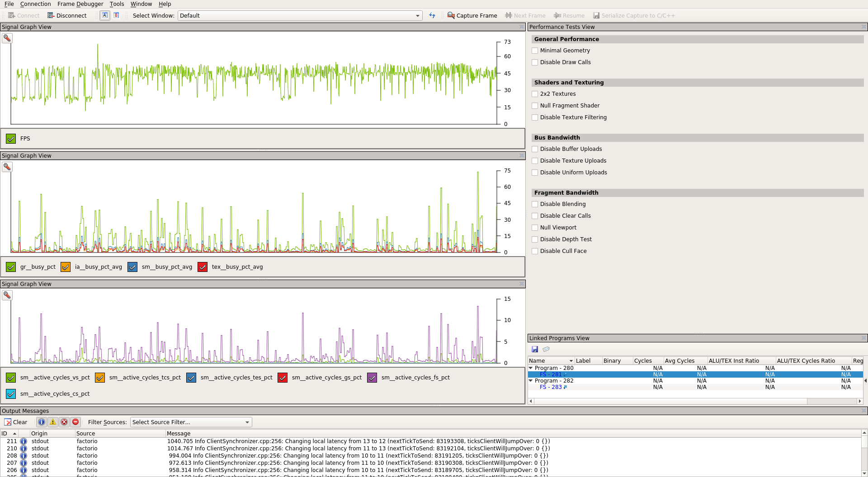The width and height of the screenshot is (868, 477).
Task: Collapse Program - 282 tree node
Action: (531, 381)
